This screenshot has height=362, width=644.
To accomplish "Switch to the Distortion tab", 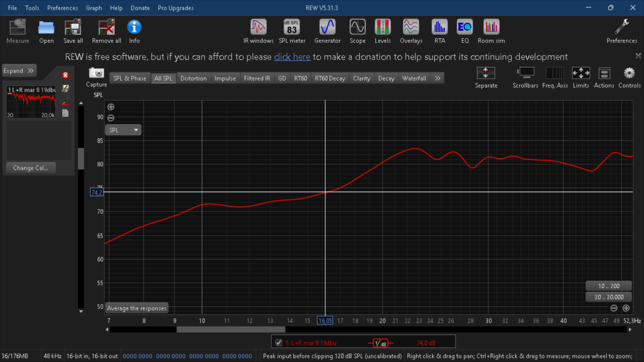I will [x=194, y=78].
